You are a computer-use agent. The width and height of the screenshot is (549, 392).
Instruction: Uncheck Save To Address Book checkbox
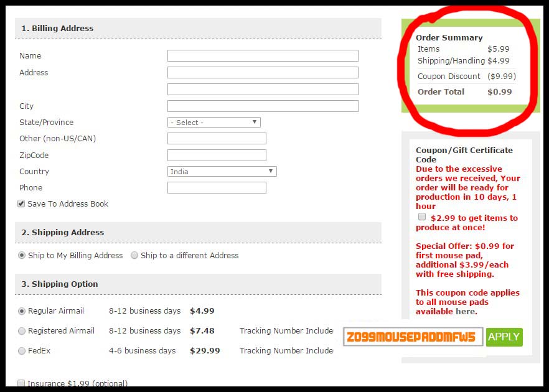point(22,204)
